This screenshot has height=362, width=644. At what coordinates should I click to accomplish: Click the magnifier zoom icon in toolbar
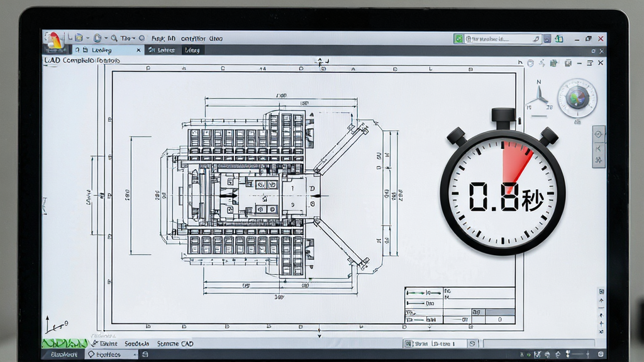point(114,38)
